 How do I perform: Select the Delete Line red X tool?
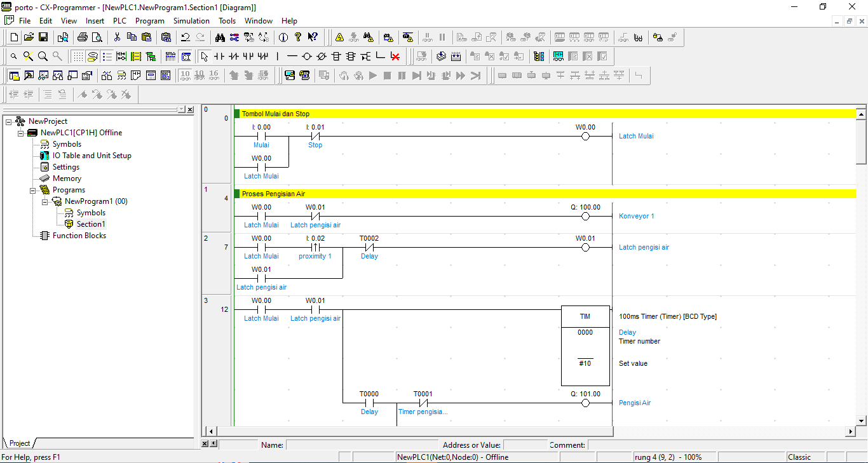click(x=395, y=57)
